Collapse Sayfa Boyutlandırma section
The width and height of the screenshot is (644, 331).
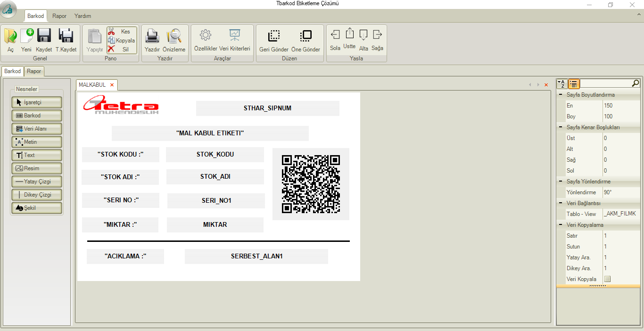tap(561, 95)
